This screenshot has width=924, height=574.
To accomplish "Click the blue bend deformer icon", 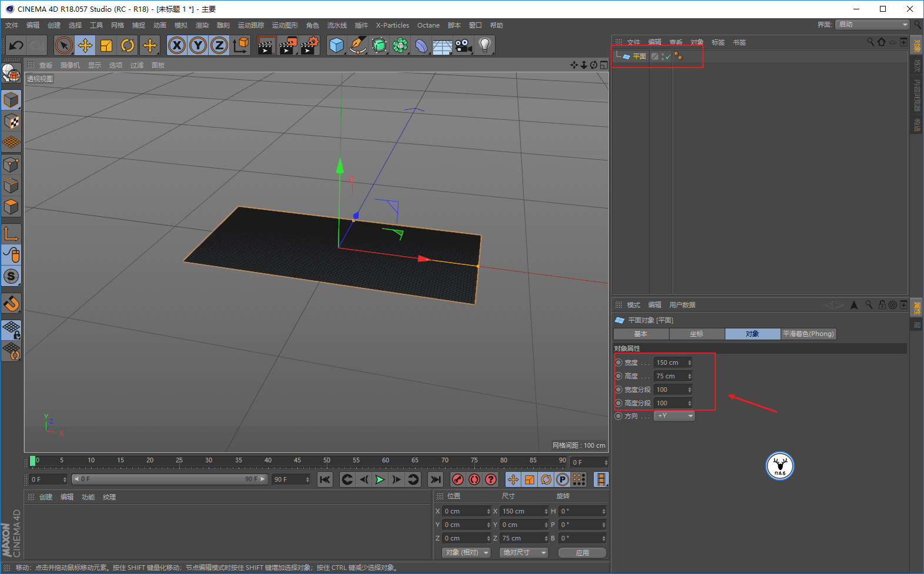I will point(421,45).
